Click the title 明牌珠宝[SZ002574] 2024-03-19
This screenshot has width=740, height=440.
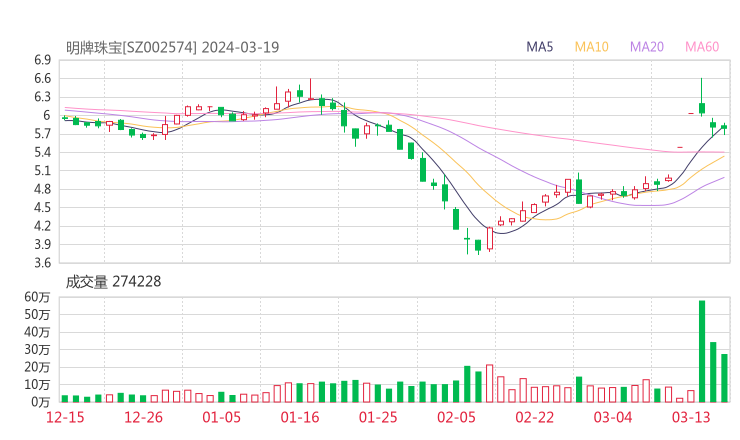pos(172,47)
